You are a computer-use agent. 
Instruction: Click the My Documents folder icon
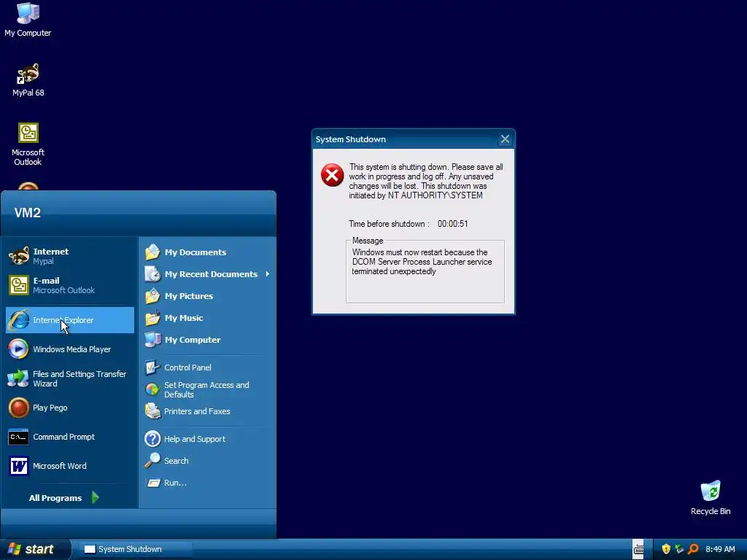[x=152, y=252]
